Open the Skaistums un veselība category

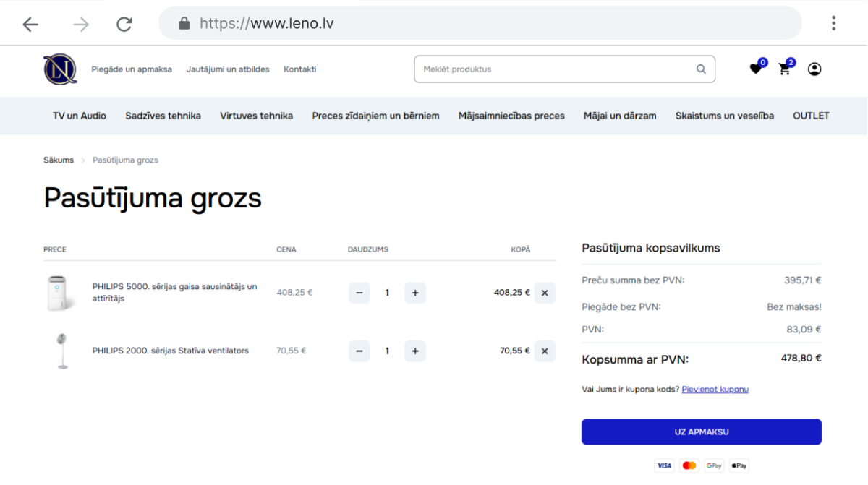(x=725, y=116)
